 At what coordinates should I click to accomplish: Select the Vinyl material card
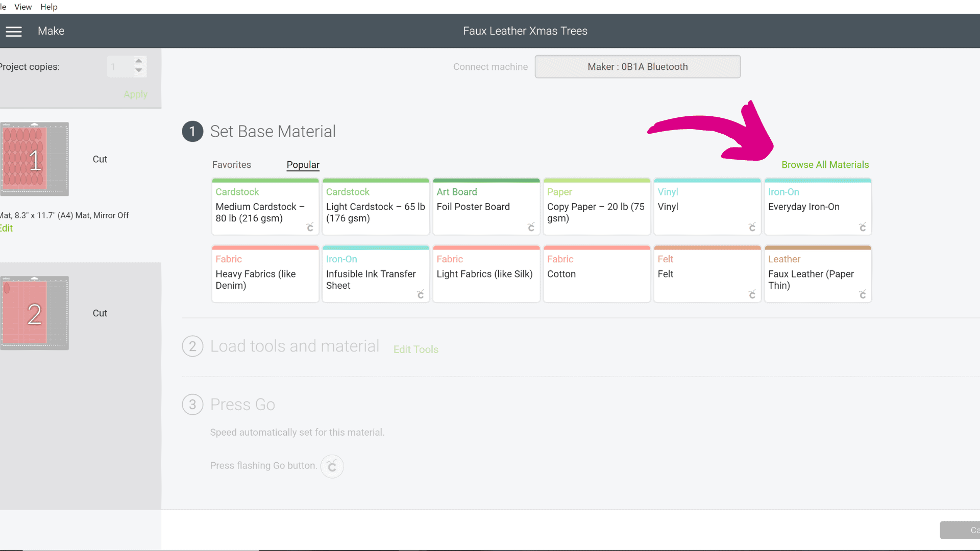click(x=707, y=207)
